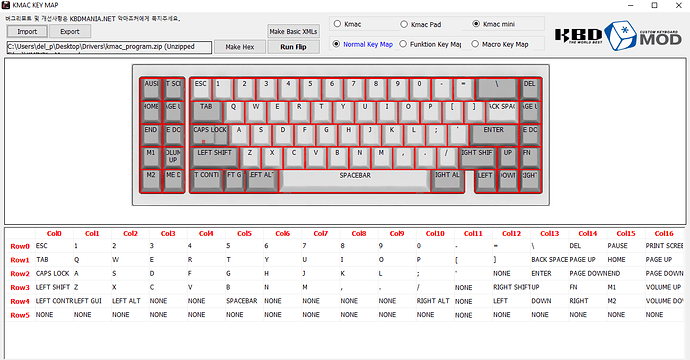
Task: Click the M1 macro key
Action: point(151,157)
